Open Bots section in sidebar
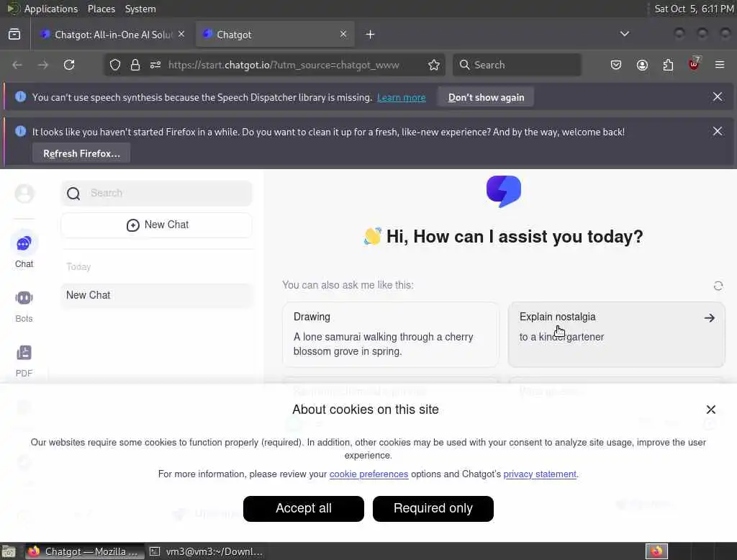Viewport: 737px width, 560px height. (24, 306)
